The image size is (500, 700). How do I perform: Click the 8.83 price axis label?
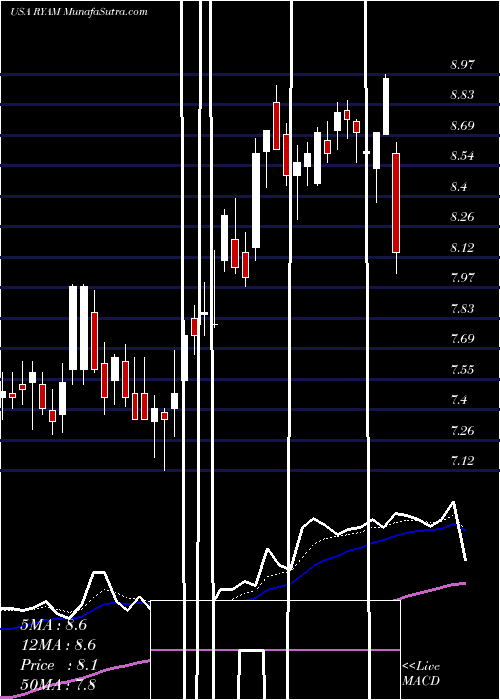[462, 95]
